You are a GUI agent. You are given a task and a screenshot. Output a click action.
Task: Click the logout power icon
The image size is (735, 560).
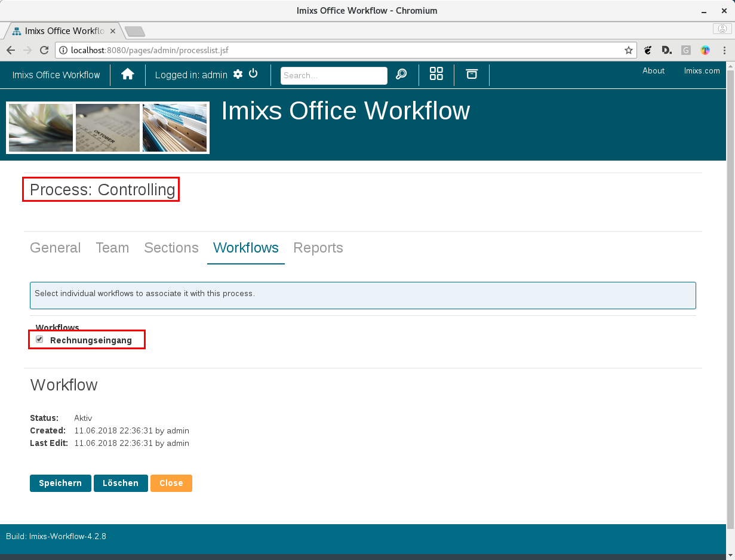pos(253,73)
